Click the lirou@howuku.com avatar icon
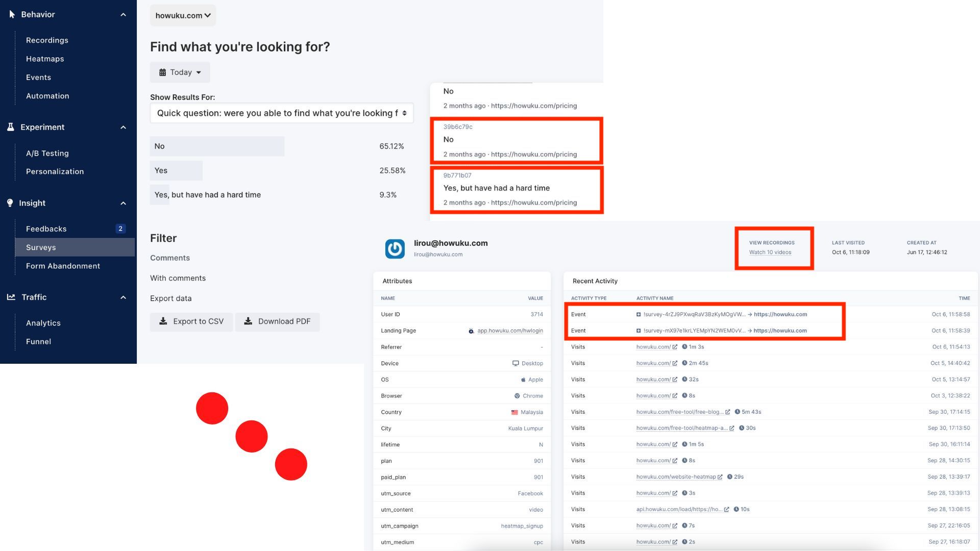The height and width of the screenshot is (551, 980). tap(395, 249)
